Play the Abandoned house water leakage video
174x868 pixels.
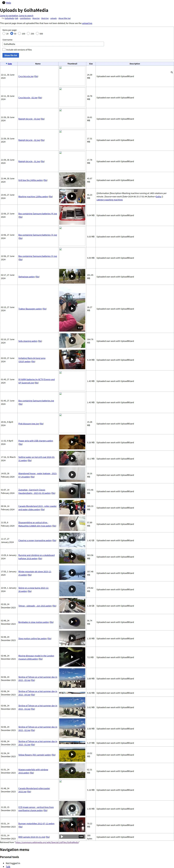click(x=72, y=475)
